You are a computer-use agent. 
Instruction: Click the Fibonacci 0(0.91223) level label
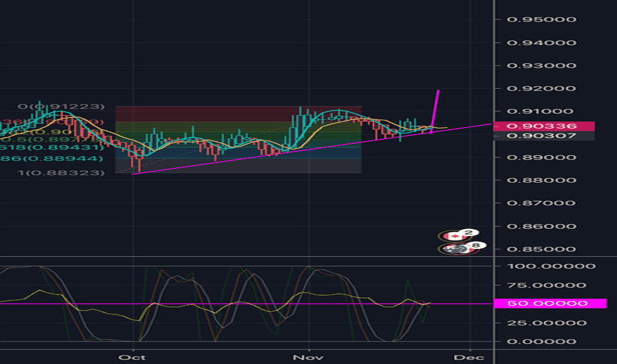click(63, 107)
